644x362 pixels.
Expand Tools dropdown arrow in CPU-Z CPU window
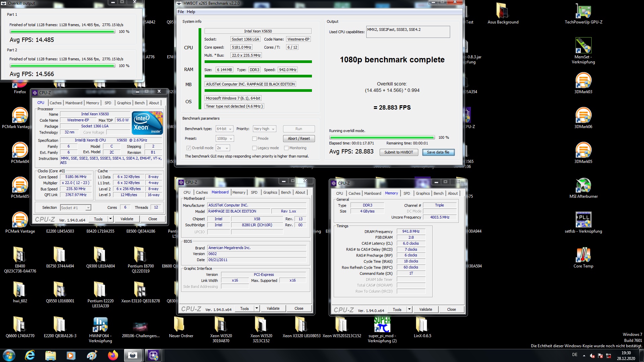(x=110, y=219)
